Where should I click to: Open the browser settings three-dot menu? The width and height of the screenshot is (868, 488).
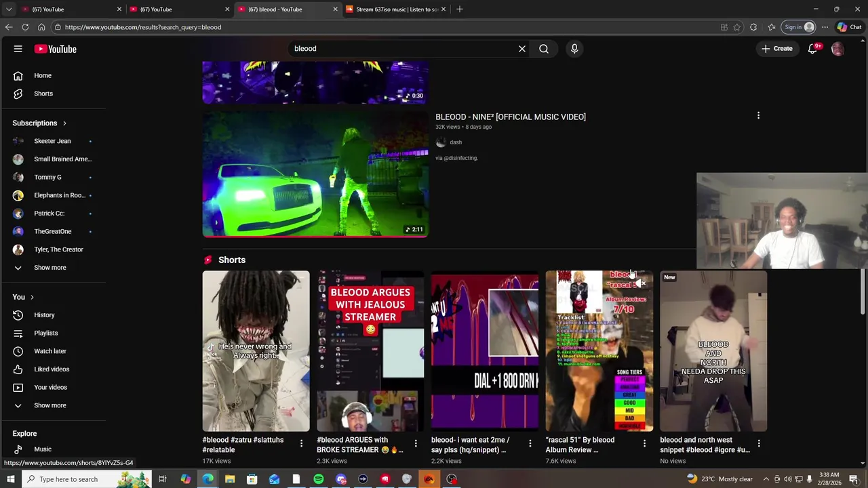tap(825, 27)
